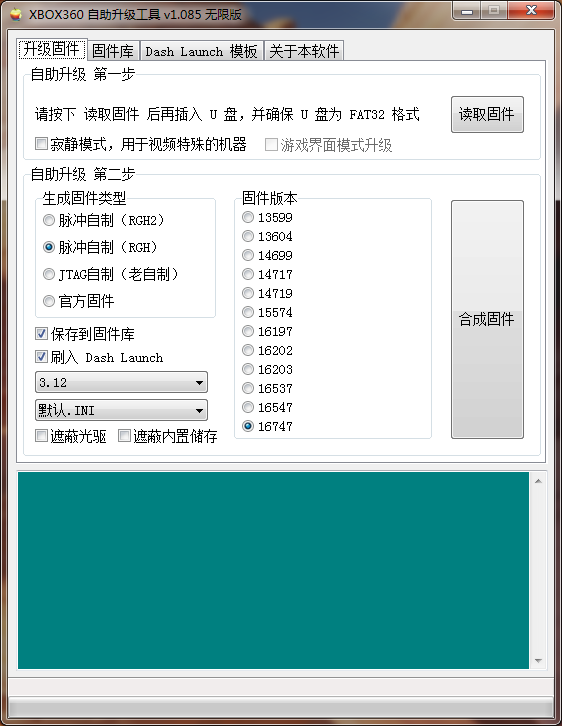This screenshot has height=726, width=562.
Task: Open the Dash Launch version 3.12 dropdown arrow
Action: point(199,382)
